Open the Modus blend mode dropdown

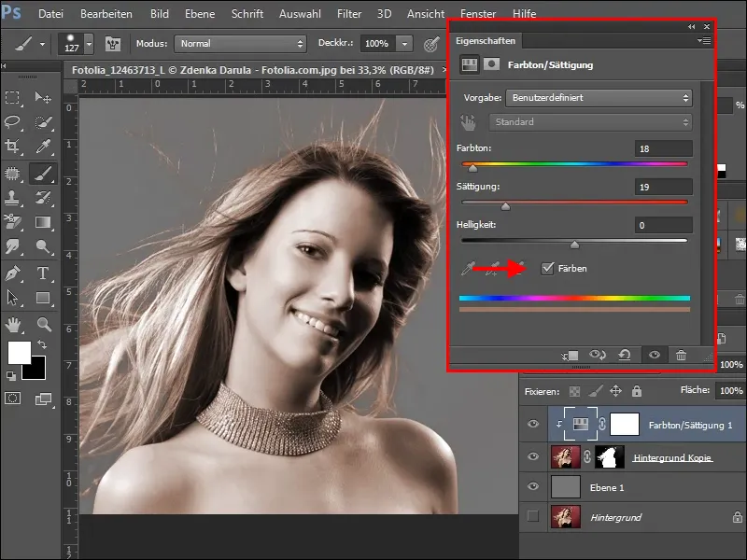pyautogui.click(x=241, y=44)
